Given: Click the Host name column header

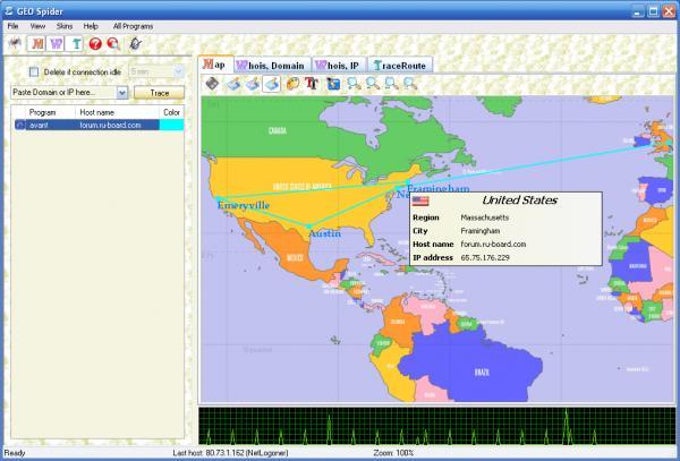Looking at the screenshot, I should point(117,112).
